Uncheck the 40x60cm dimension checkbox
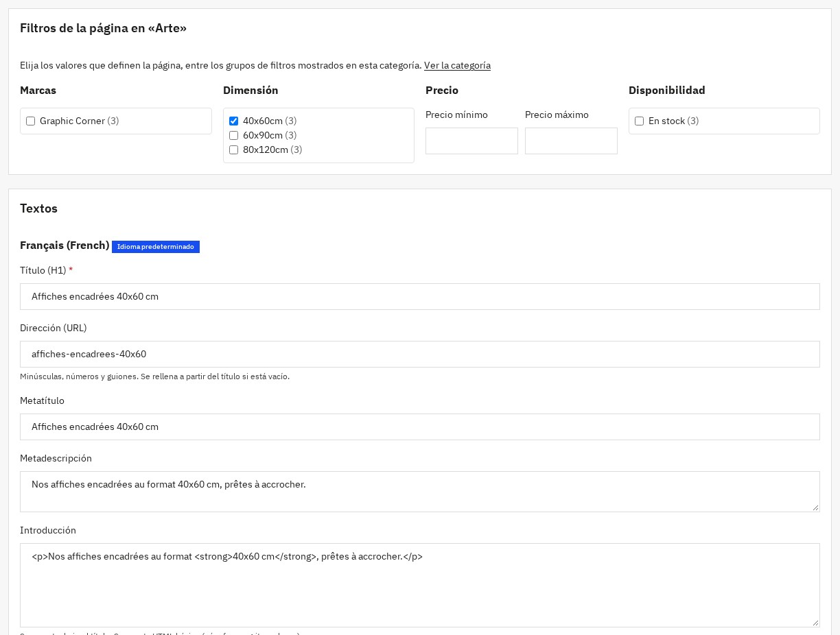Image resolution: width=840 pixels, height=635 pixels. [x=233, y=121]
